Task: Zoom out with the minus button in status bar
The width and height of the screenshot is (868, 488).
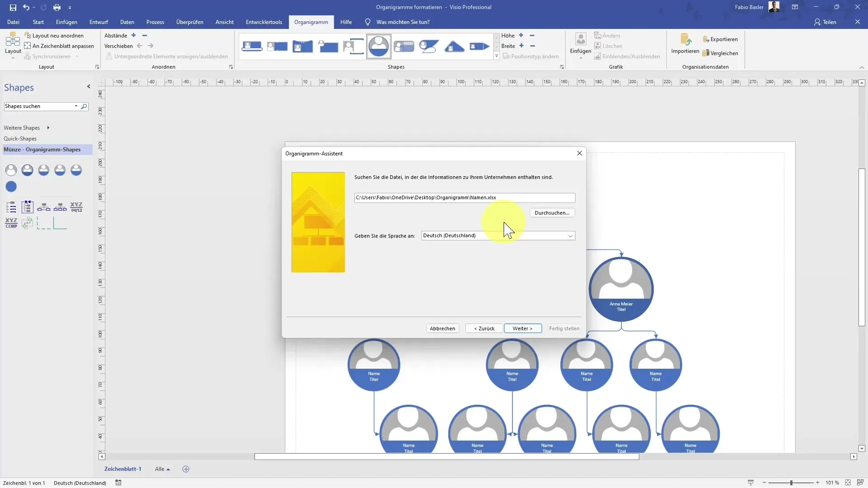Action: point(764,483)
